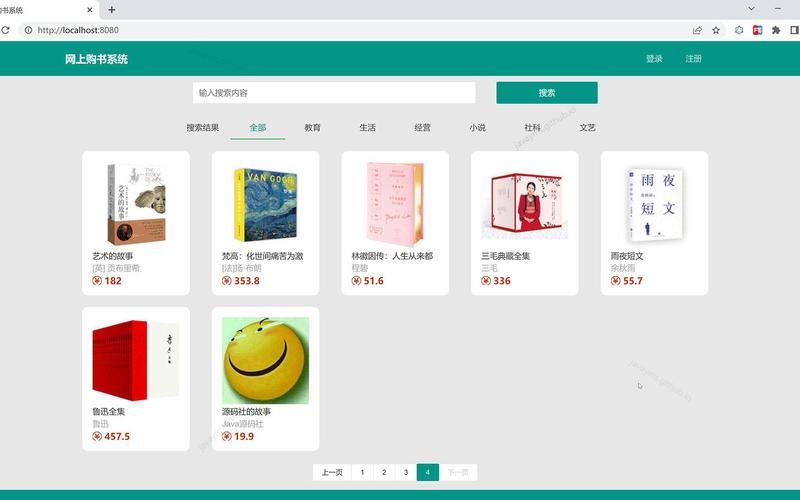800x500 pixels.
Task: Focus the 输入搜索内容 search field
Action: tap(334, 93)
